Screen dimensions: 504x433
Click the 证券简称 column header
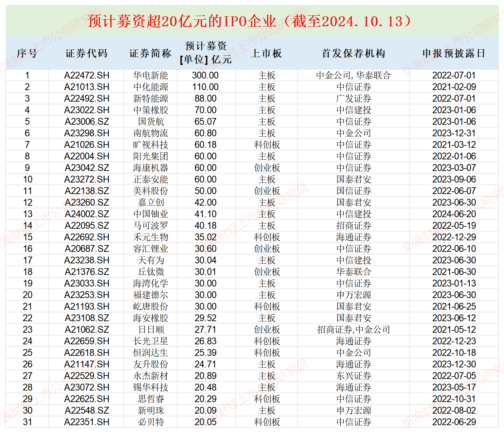pos(150,54)
